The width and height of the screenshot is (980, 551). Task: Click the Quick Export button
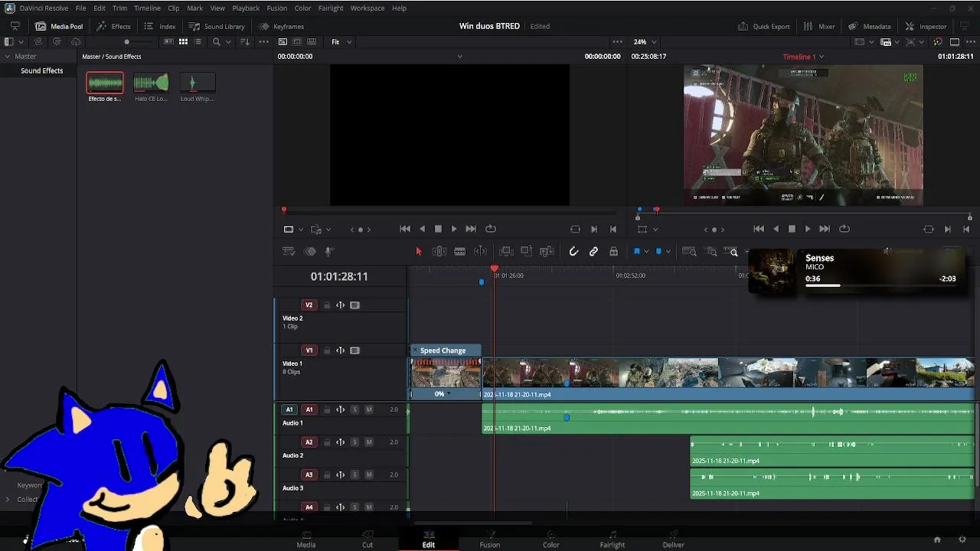(764, 26)
